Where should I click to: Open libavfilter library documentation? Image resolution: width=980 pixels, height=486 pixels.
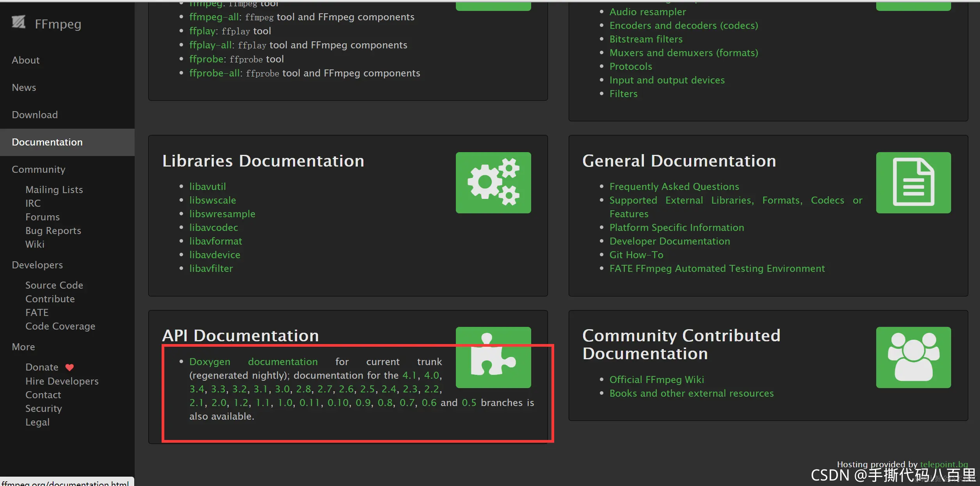click(211, 268)
